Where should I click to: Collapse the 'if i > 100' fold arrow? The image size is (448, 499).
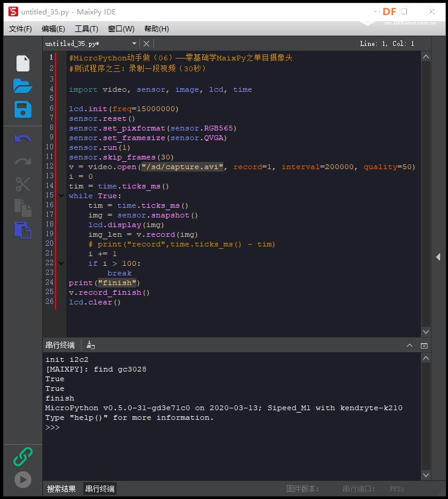tap(62, 263)
